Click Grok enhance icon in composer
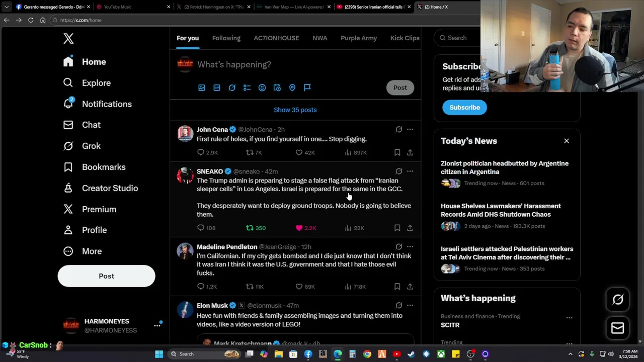644x362 pixels. [232, 87]
